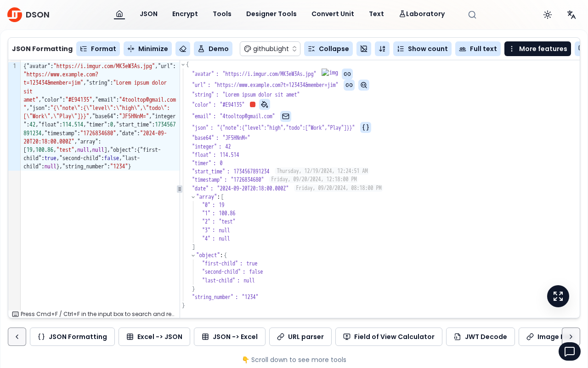
Task: Collapse the "array" node
Action: [x=193, y=197]
